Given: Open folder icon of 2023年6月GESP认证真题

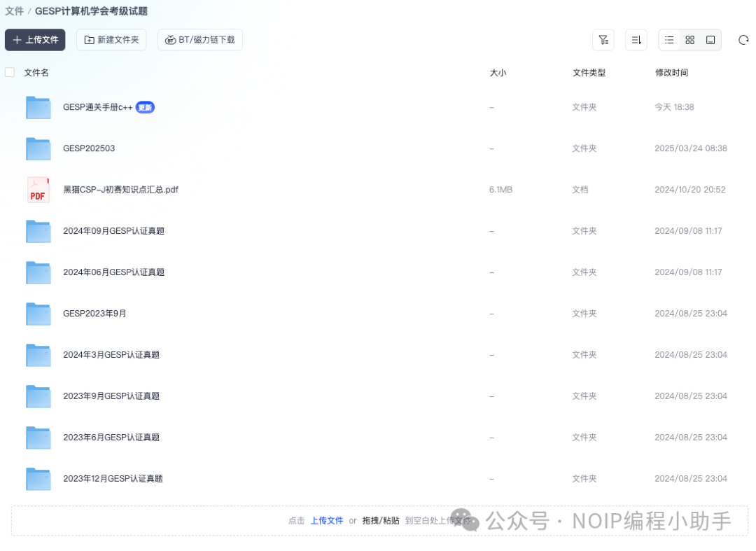Looking at the screenshot, I should coord(38,438).
